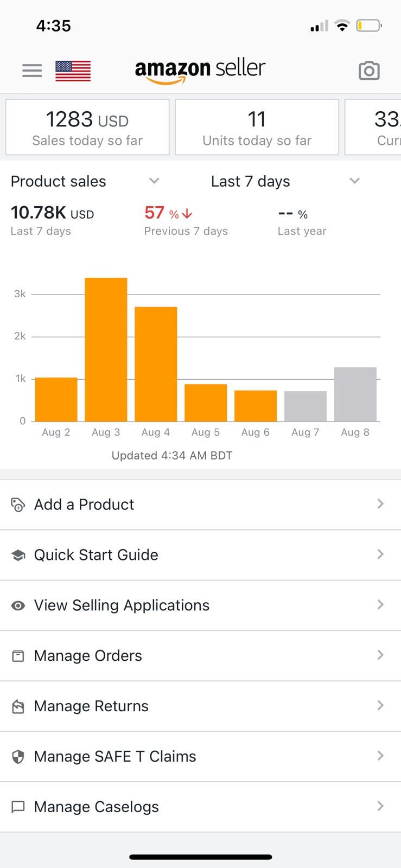Tap the View Selling Applications eye icon
Viewport: 401px width, 868px height.
click(18, 605)
